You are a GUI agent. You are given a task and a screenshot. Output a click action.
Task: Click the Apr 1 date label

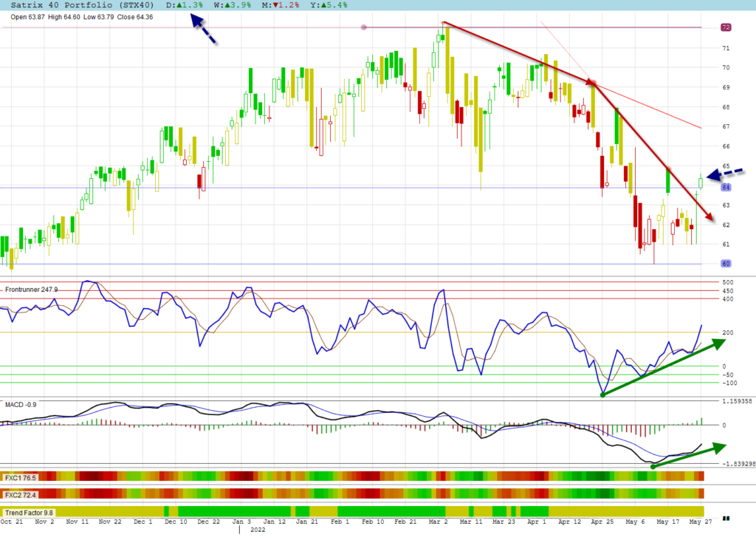click(x=537, y=522)
